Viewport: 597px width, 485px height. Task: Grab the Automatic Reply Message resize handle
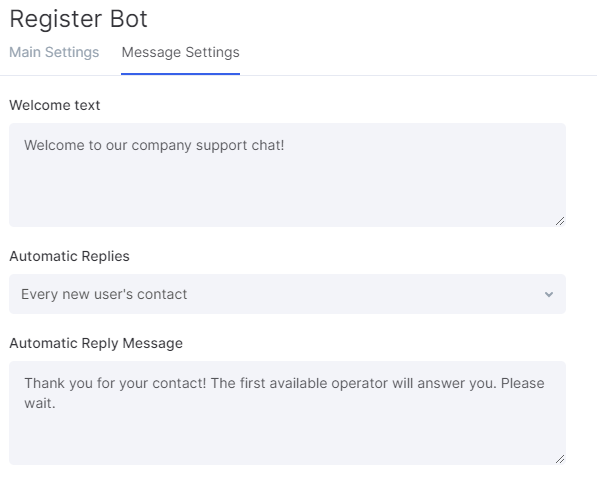(560, 459)
